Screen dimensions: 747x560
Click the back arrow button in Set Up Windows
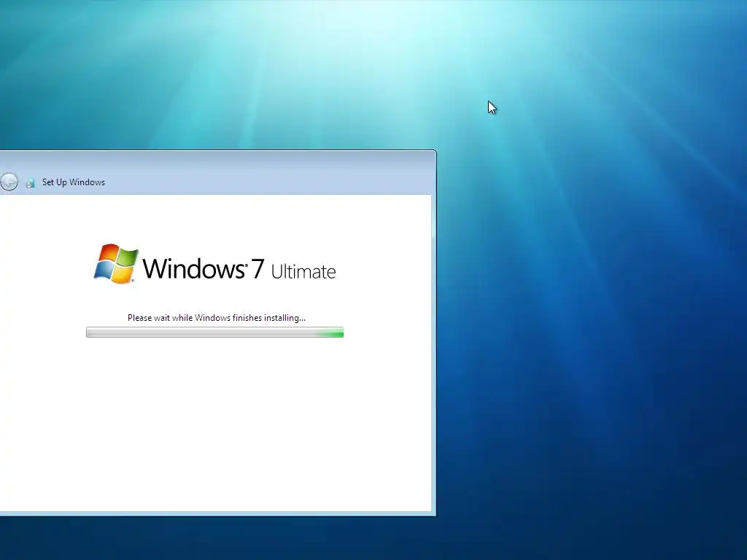coord(9,182)
